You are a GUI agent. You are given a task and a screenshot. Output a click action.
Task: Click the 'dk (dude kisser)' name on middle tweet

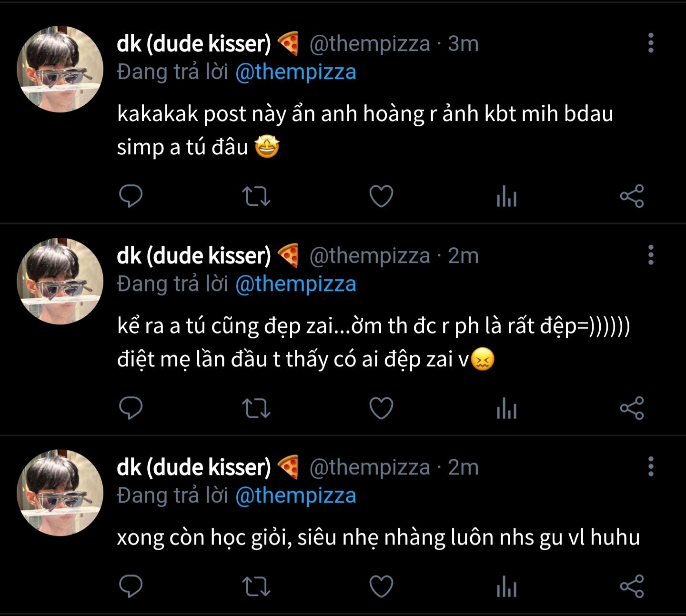click(194, 256)
